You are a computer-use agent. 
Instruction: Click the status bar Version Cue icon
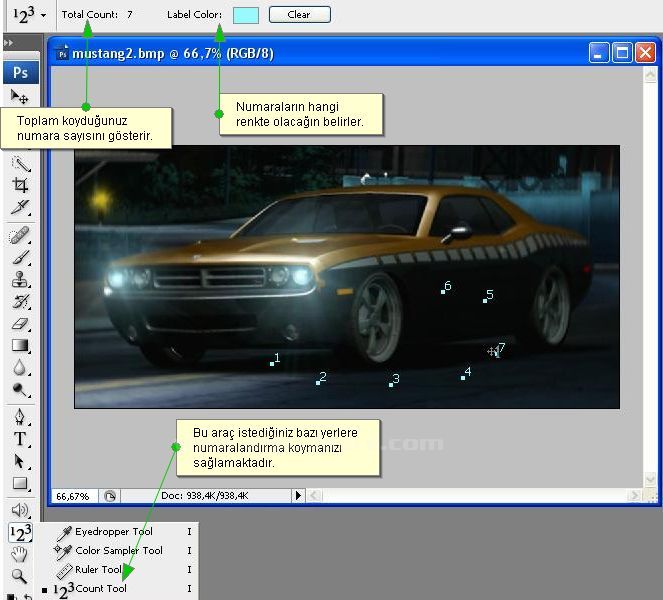(x=110, y=496)
